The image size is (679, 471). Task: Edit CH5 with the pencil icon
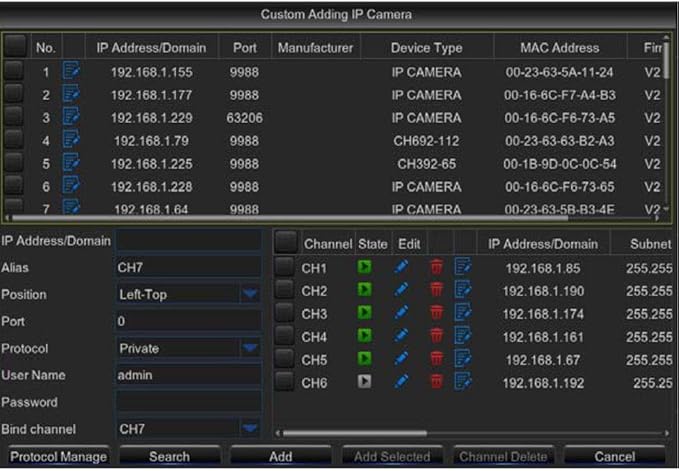[x=401, y=358]
